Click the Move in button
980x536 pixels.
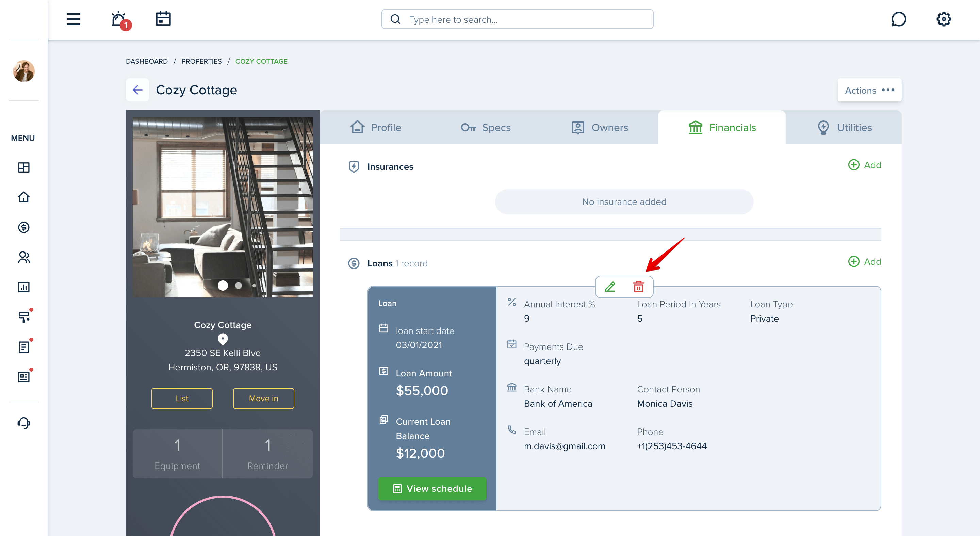[263, 399]
